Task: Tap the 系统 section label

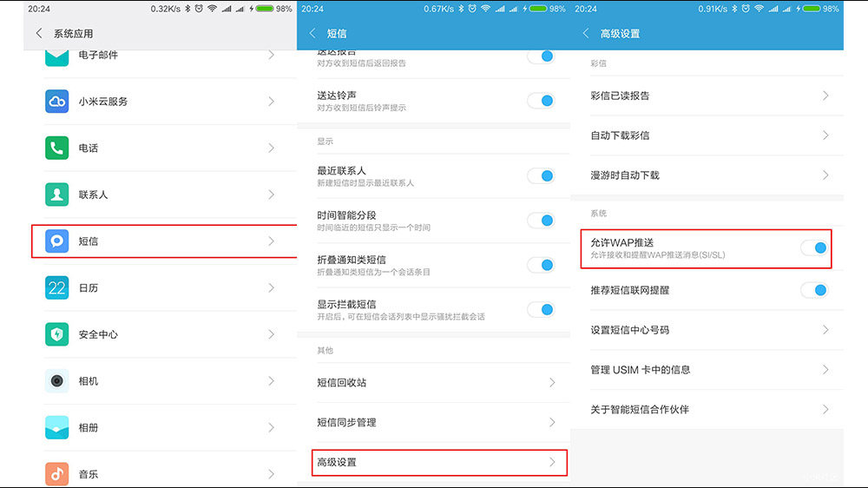Action: [598, 214]
